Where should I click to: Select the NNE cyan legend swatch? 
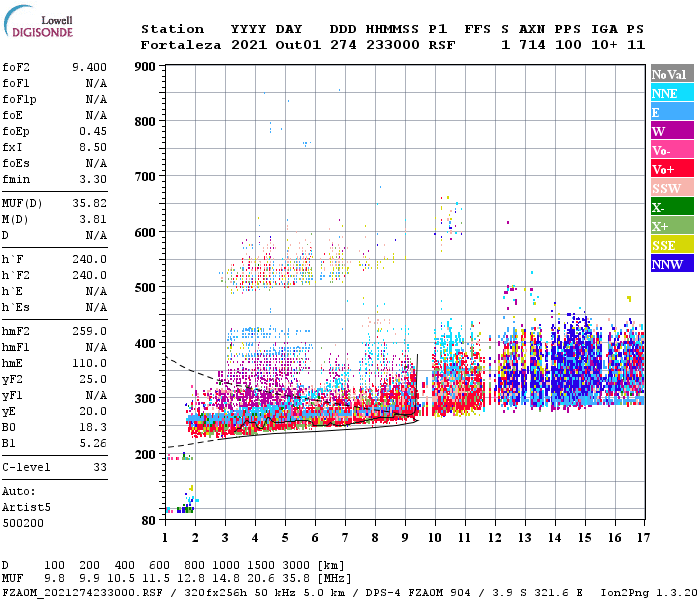[672, 93]
